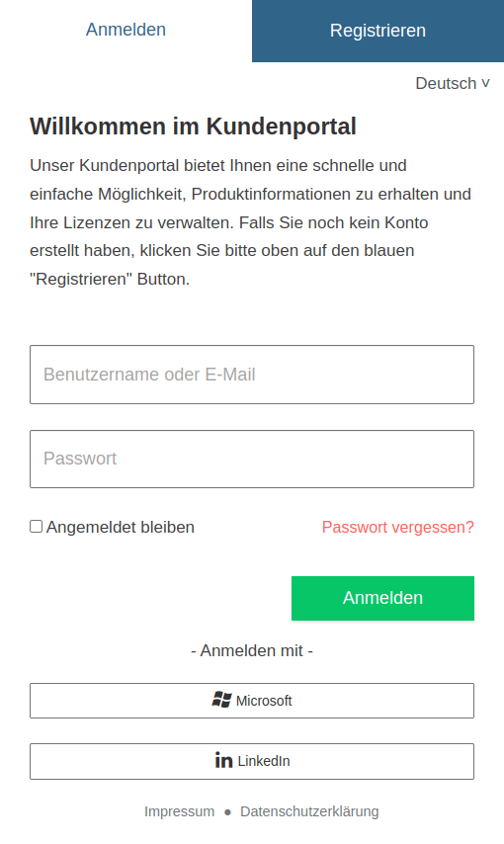Submit with the green Anmelden button
504x844 pixels.
[382, 598]
